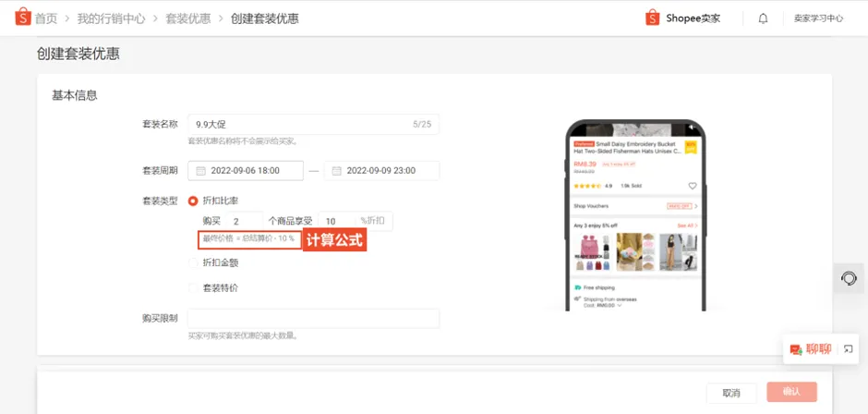Open end date picker 2022-09-09 23:00

[381, 171]
